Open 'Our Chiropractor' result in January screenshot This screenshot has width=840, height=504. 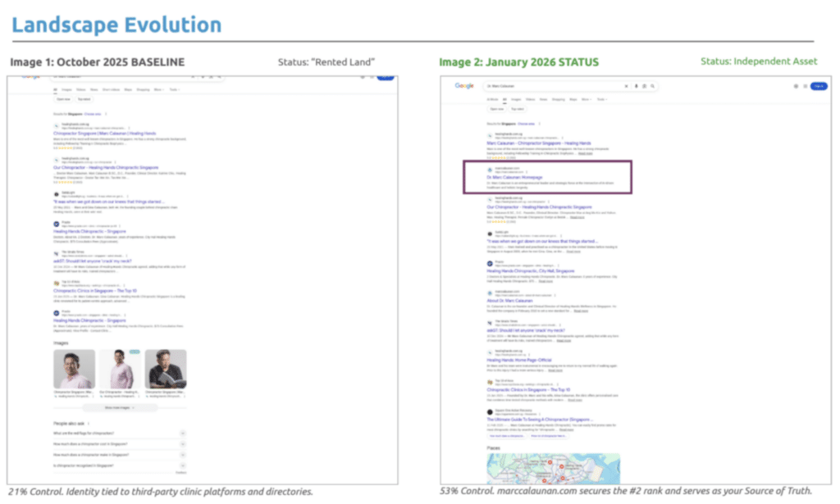(539, 207)
